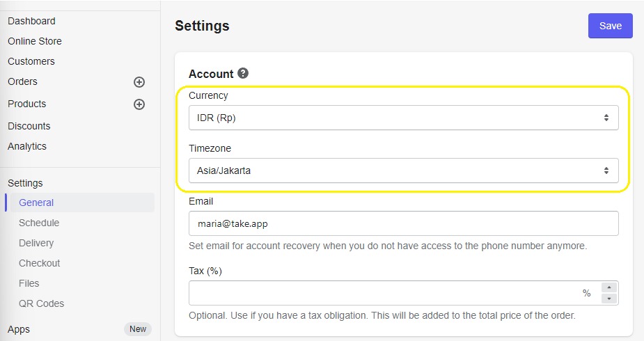Open the Account help question mark icon
The height and width of the screenshot is (341, 644).
pyautogui.click(x=243, y=73)
